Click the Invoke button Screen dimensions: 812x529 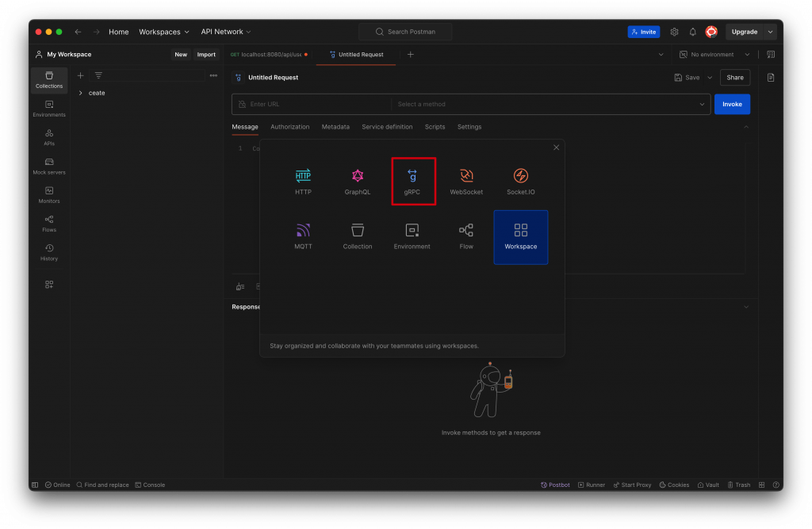pyautogui.click(x=732, y=104)
